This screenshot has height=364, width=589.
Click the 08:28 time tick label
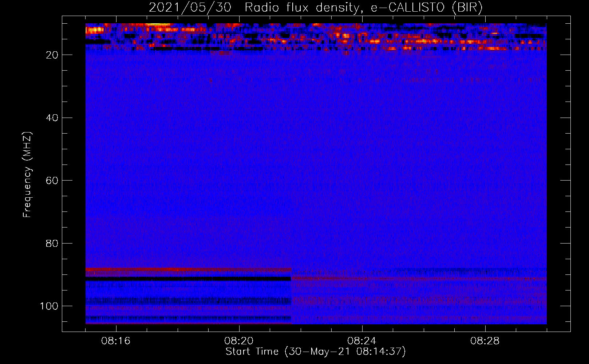(485, 341)
